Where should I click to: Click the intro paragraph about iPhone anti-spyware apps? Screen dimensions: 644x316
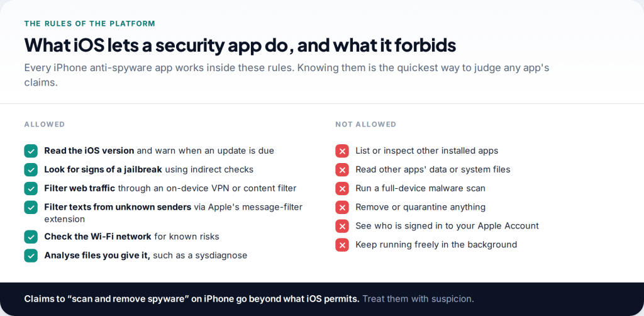tap(287, 75)
